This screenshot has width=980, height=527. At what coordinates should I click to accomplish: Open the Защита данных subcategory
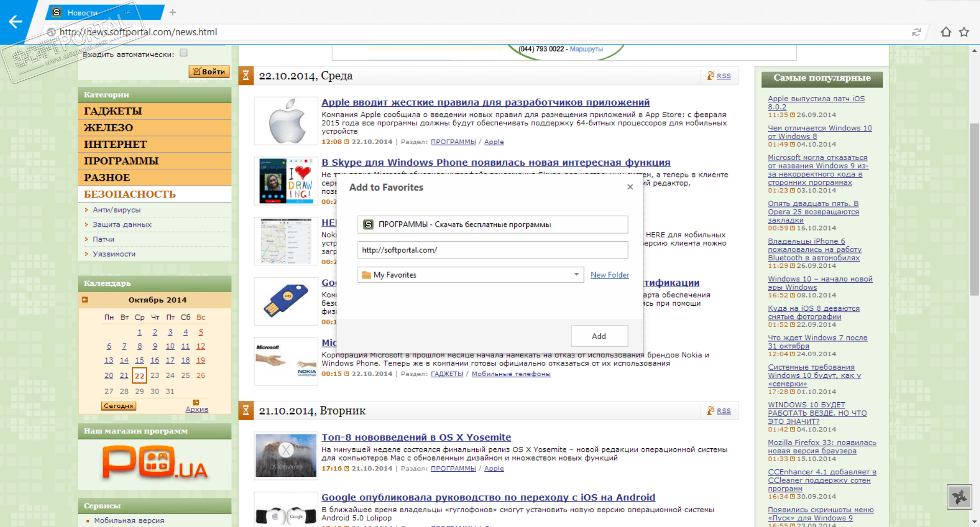(x=122, y=224)
